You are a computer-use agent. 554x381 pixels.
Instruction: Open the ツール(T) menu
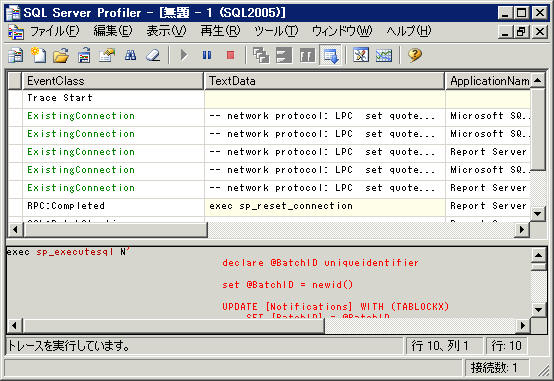click(x=276, y=31)
